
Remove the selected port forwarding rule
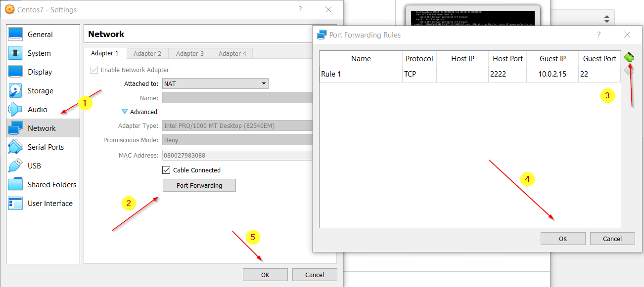629,70
